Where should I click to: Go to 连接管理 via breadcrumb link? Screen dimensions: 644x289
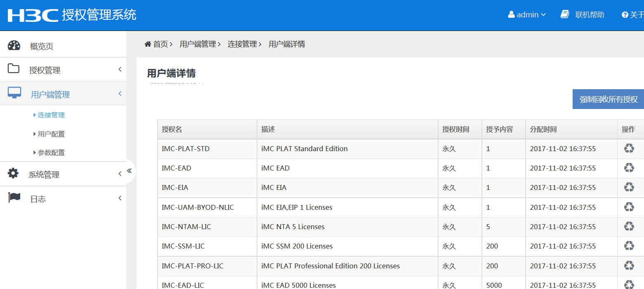242,44
